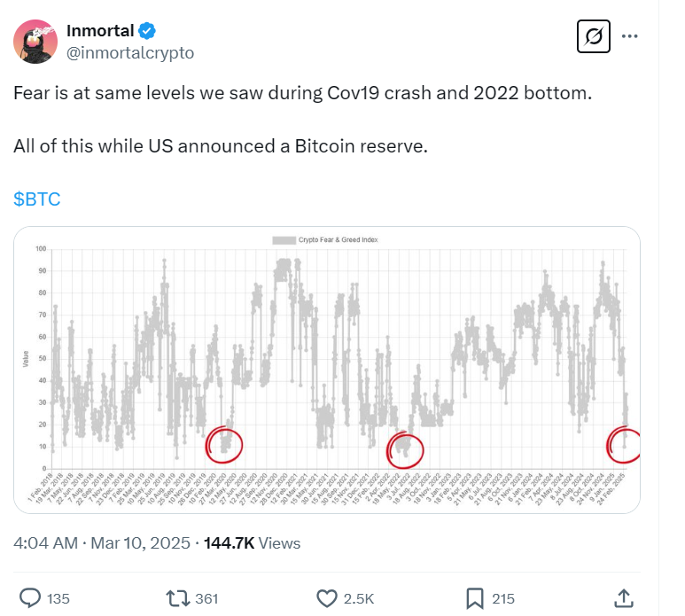Viewport: 685px width, 616px height.
Task: Open Inmortal's profile avatar picture
Action: [36, 42]
